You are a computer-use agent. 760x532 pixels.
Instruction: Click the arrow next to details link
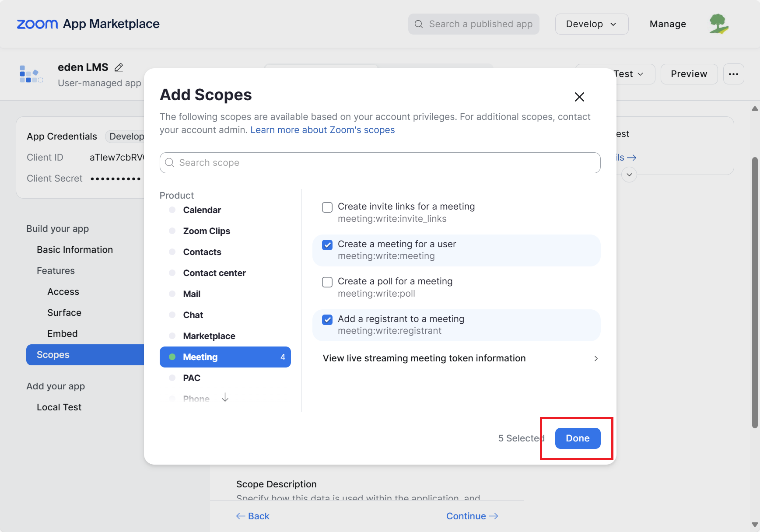(632, 157)
